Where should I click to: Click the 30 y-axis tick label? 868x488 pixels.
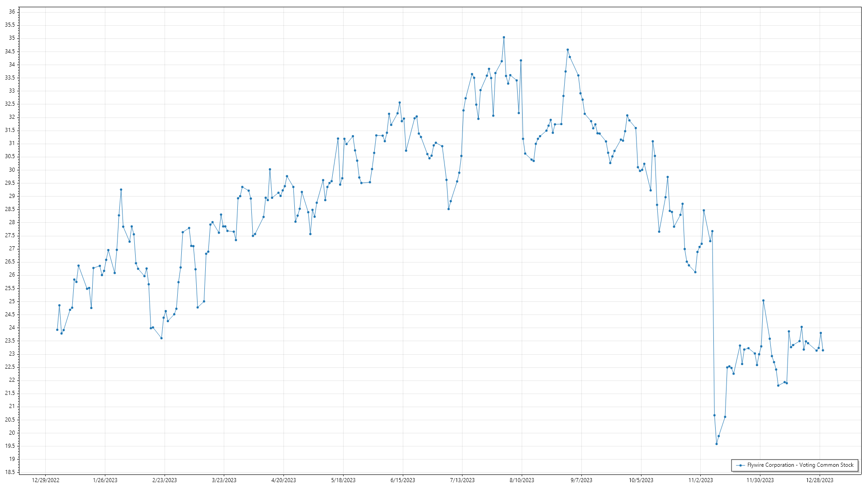click(12, 170)
